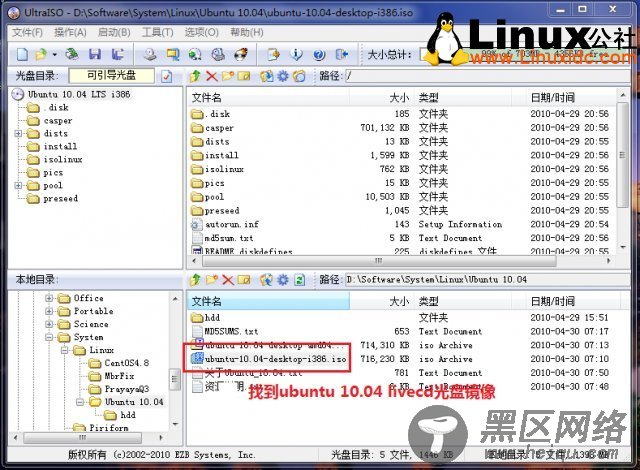Click the Burn CD image icon
Screen dimensions: 640x470
[241, 54]
